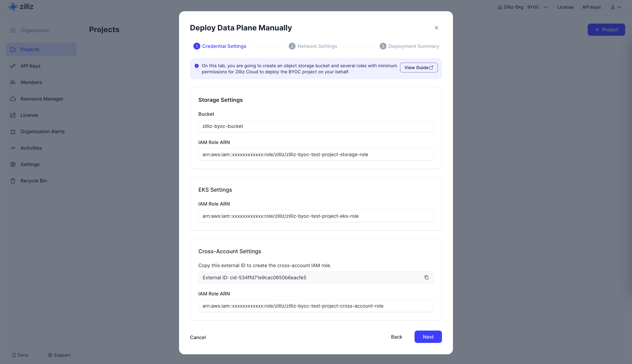
Task: Focus the Bucket name input field
Action: pyautogui.click(x=316, y=126)
